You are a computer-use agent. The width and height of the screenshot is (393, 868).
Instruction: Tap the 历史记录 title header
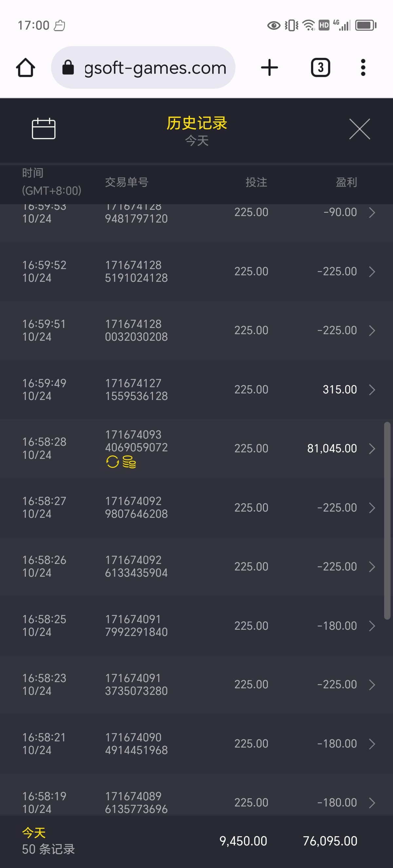196,123
